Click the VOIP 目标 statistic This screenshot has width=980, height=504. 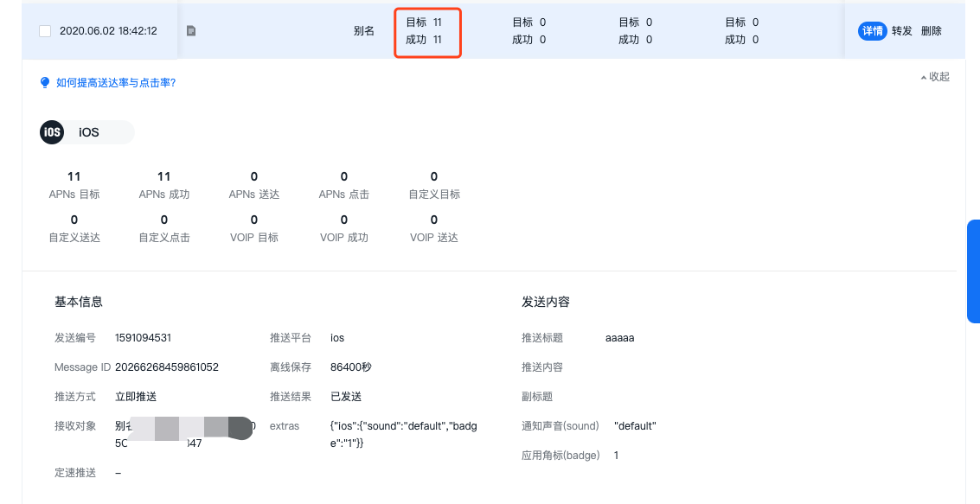(254, 228)
